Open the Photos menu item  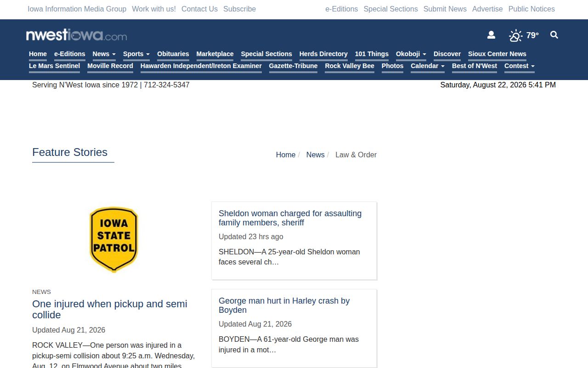pyautogui.click(x=392, y=66)
